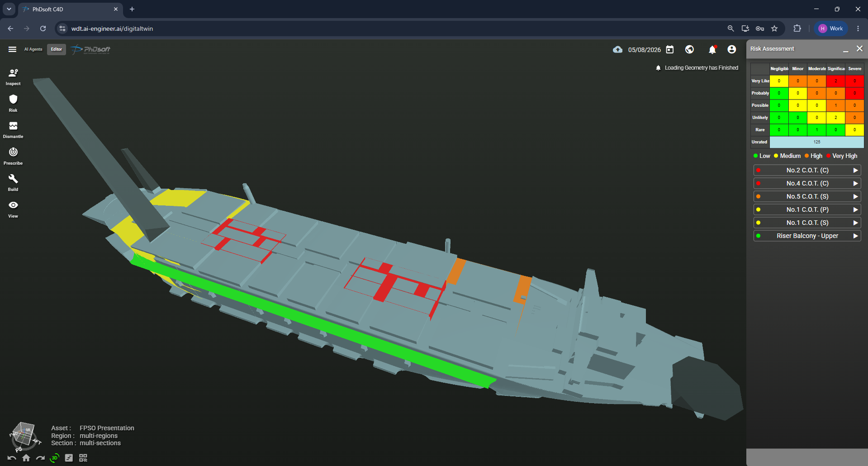
Task: Click the cloud upload icon
Action: pos(617,49)
